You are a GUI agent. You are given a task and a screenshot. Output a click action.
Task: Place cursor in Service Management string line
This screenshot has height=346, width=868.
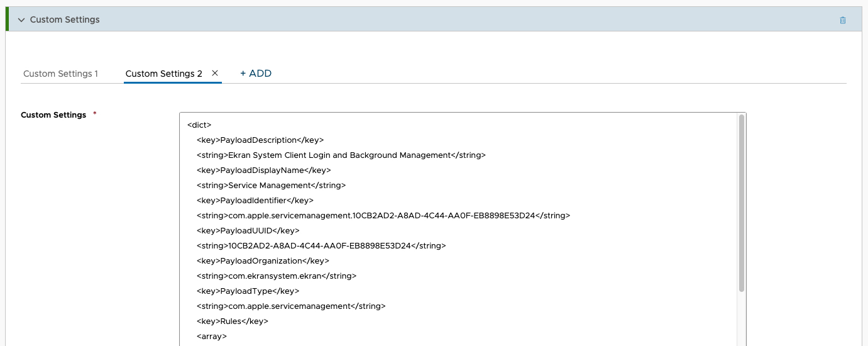coord(271,185)
